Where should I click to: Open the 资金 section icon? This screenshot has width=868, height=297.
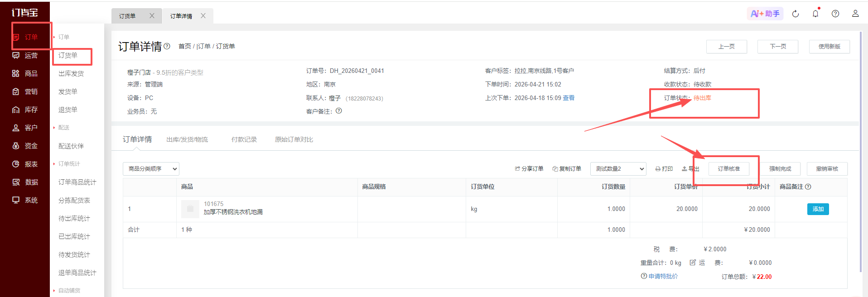[x=16, y=146]
